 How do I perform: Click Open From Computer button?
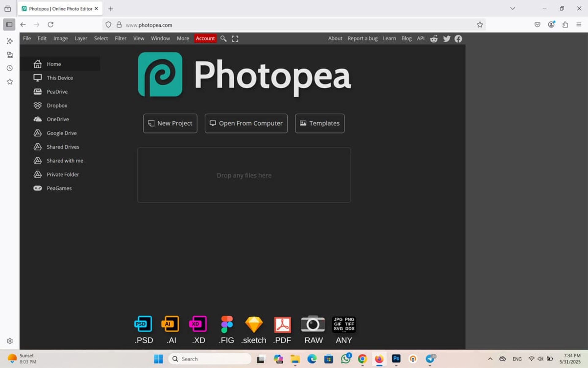pyautogui.click(x=246, y=123)
